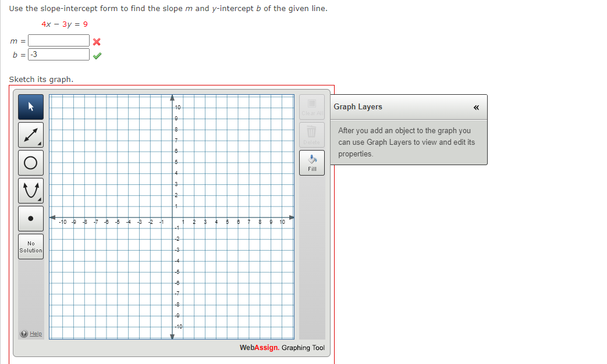
Task: Select the line drawing tool
Action: 30,135
